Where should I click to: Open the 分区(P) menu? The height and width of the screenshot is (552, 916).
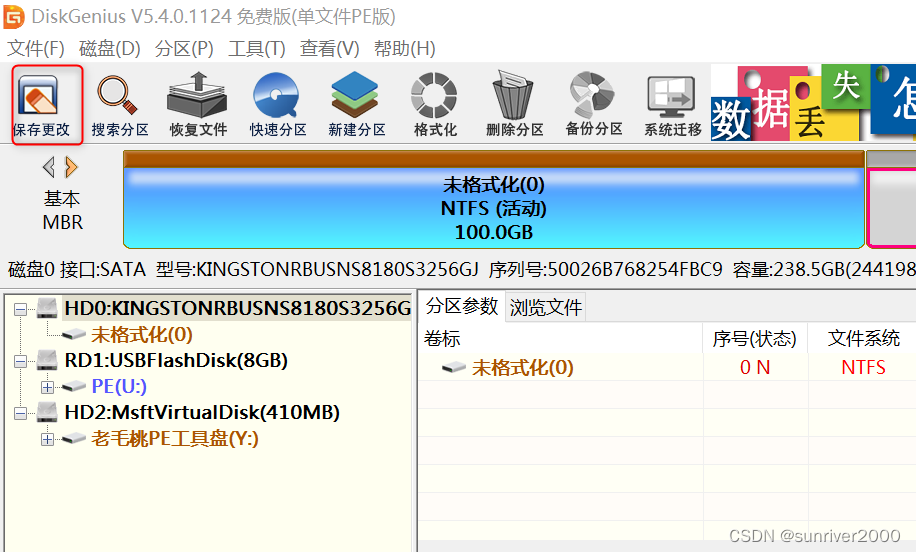(x=184, y=48)
